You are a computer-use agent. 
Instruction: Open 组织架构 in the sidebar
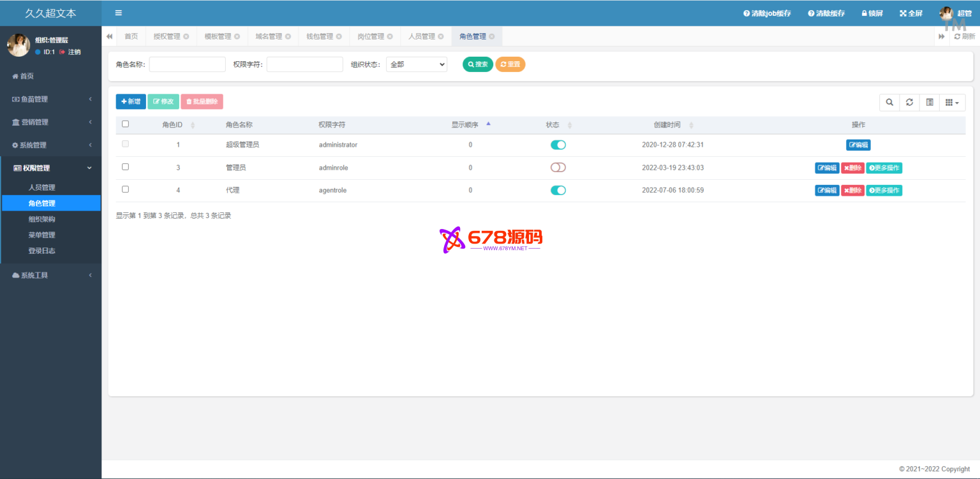[x=41, y=219]
